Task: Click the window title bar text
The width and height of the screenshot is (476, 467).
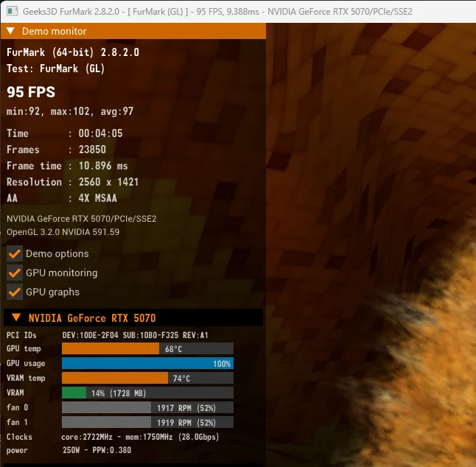Action: tap(217, 12)
